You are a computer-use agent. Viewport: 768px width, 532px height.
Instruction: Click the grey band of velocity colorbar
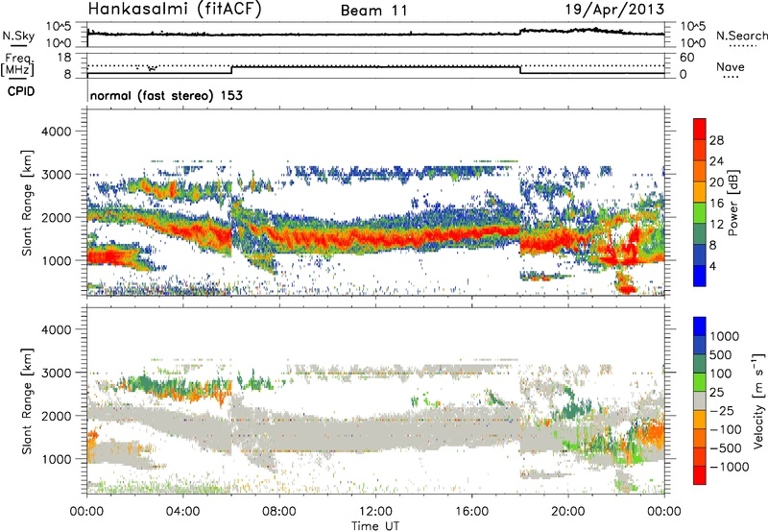click(700, 400)
